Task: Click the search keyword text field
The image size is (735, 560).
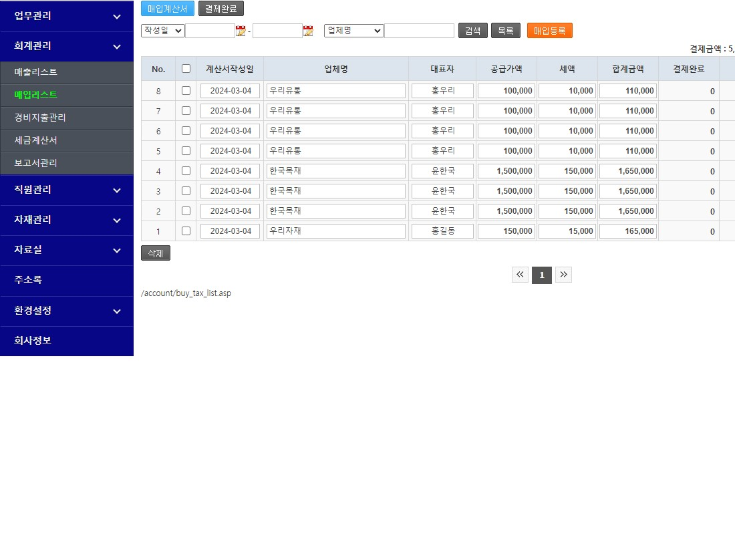Action: pyautogui.click(x=419, y=31)
